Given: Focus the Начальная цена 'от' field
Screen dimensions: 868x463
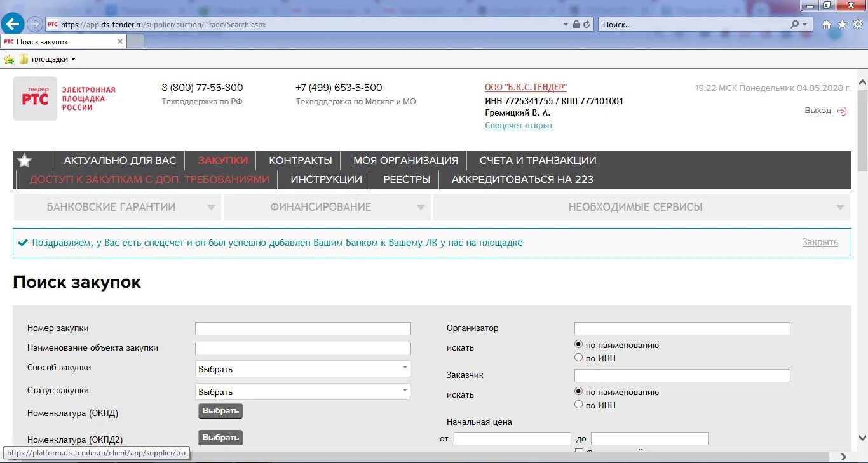Looking at the screenshot, I should [x=512, y=439].
